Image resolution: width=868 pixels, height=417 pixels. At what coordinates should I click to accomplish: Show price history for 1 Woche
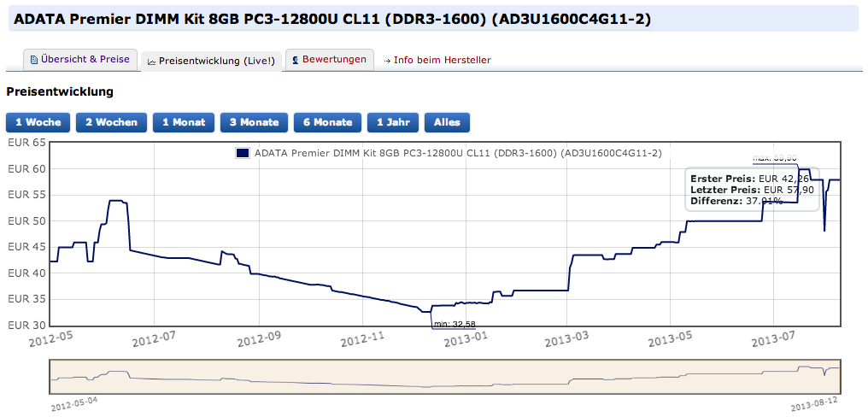click(x=38, y=122)
